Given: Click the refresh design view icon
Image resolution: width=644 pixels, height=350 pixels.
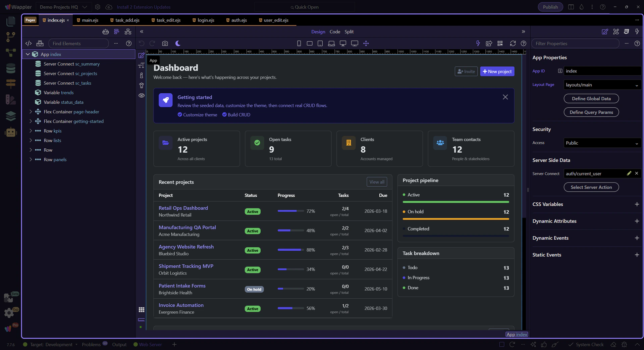Looking at the screenshot, I should tap(513, 44).
